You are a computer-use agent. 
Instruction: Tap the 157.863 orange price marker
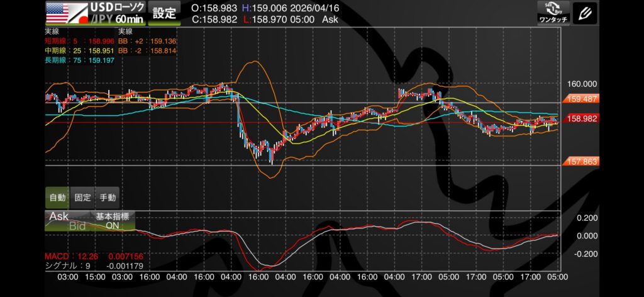click(581, 161)
